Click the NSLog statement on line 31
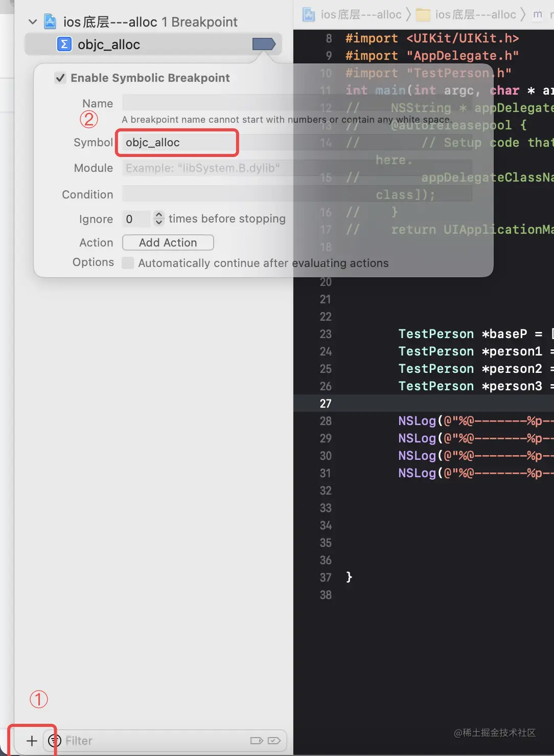 pyautogui.click(x=475, y=473)
